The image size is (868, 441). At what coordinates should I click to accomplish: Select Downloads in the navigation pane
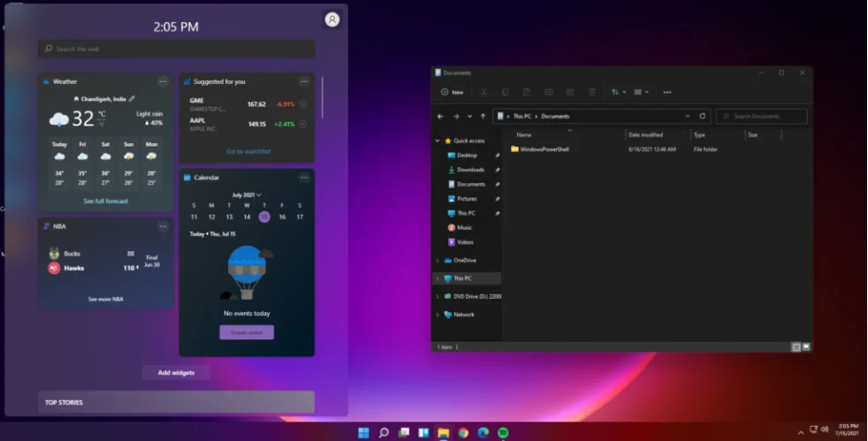tap(469, 170)
